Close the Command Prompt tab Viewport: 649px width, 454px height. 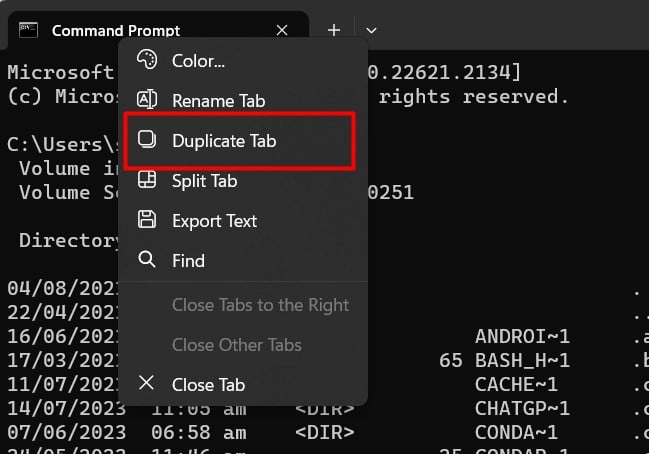point(282,30)
